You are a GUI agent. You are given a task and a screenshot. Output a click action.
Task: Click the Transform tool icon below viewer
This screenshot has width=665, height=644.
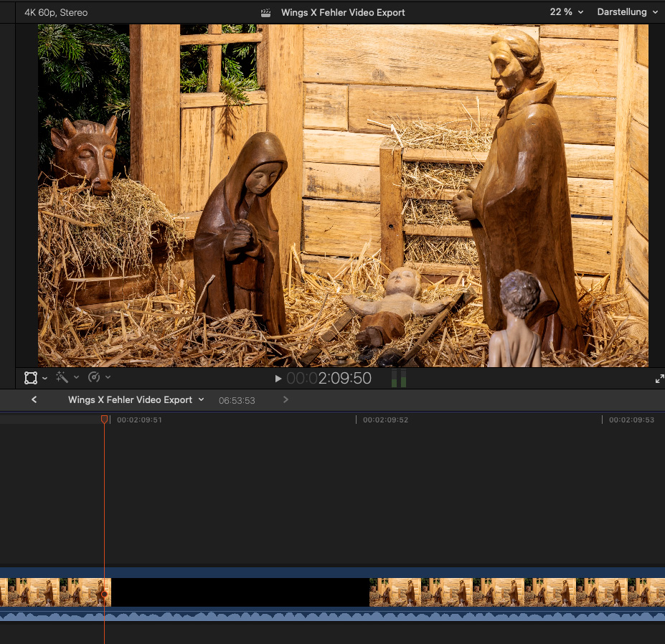click(x=31, y=378)
